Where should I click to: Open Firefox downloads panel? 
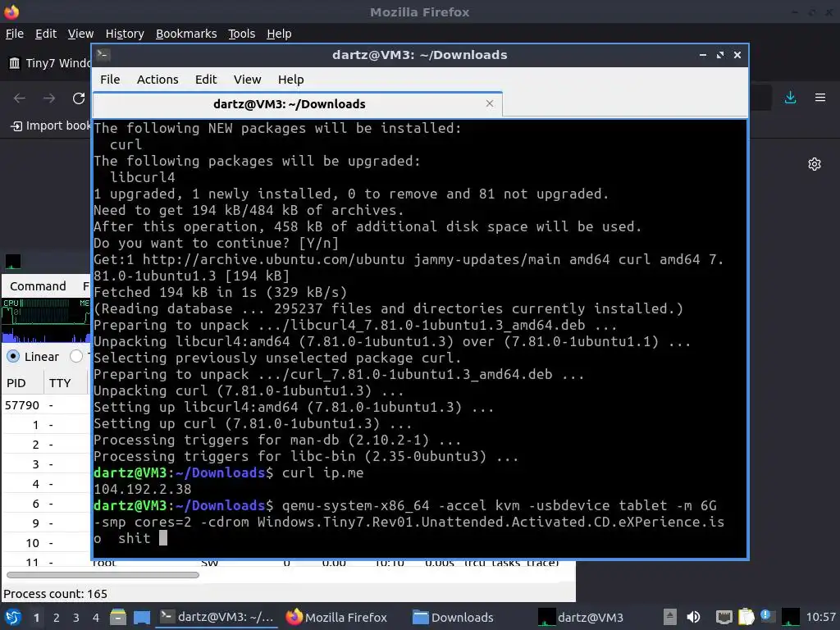tap(790, 98)
